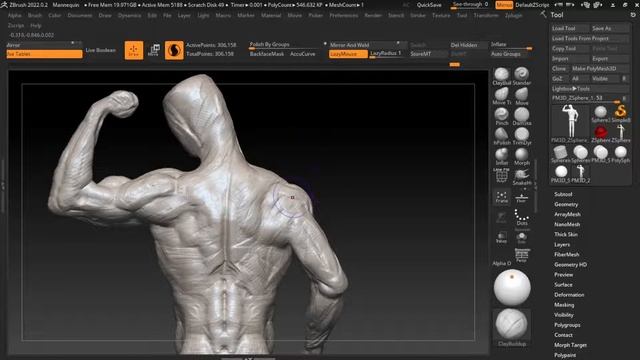Click the Tool palette refresh icon
This screenshot has width=640, height=360.
point(633,15)
